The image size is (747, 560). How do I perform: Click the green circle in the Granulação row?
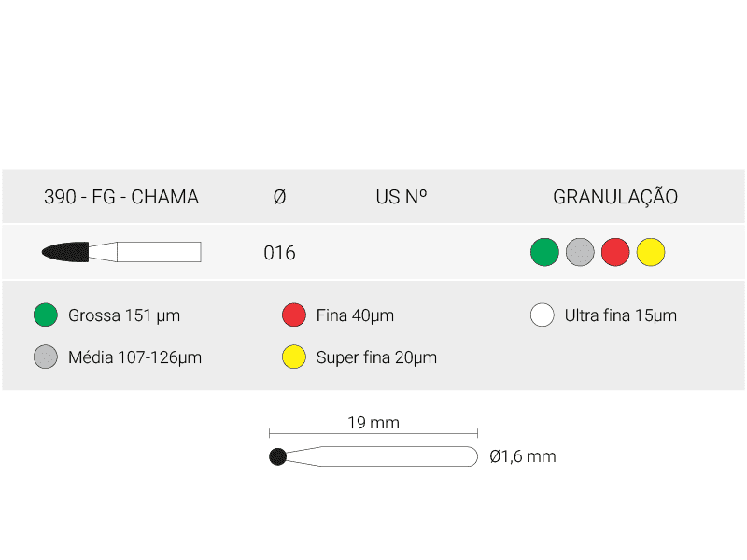[x=544, y=252]
